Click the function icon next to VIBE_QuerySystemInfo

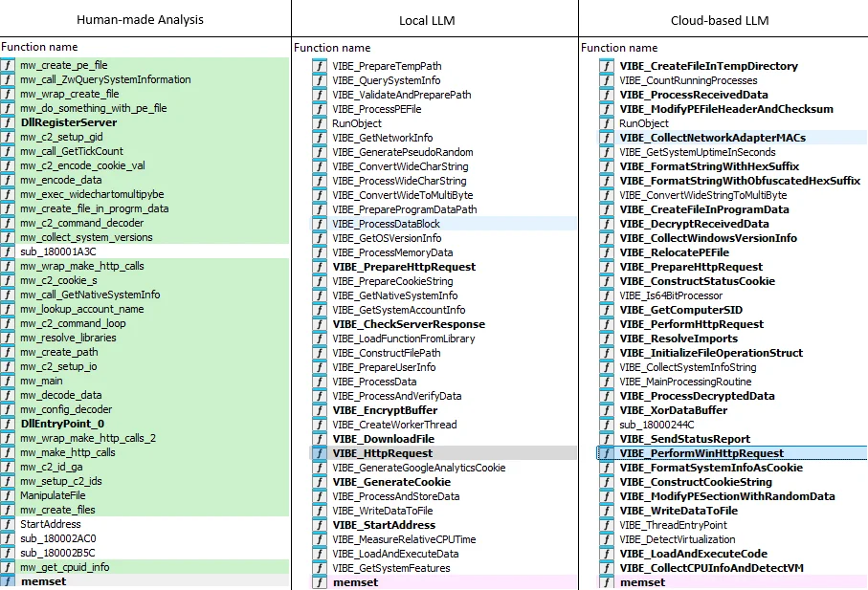point(320,80)
